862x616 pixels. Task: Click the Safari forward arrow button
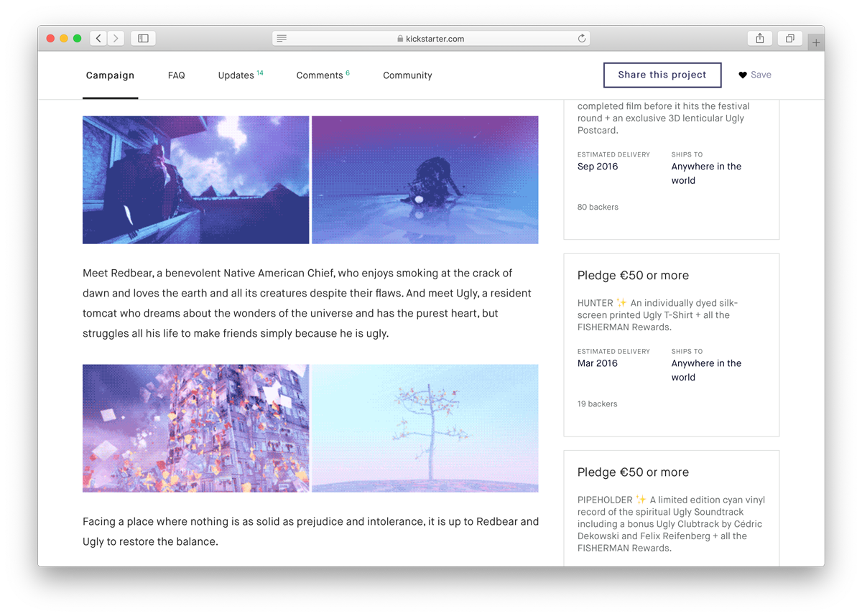point(116,39)
